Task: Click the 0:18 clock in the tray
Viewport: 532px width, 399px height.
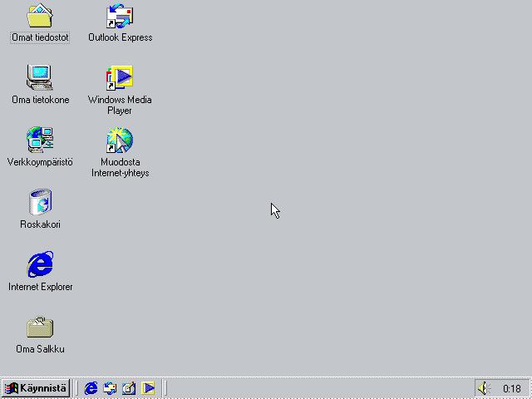Action: (x=512, y=388)
